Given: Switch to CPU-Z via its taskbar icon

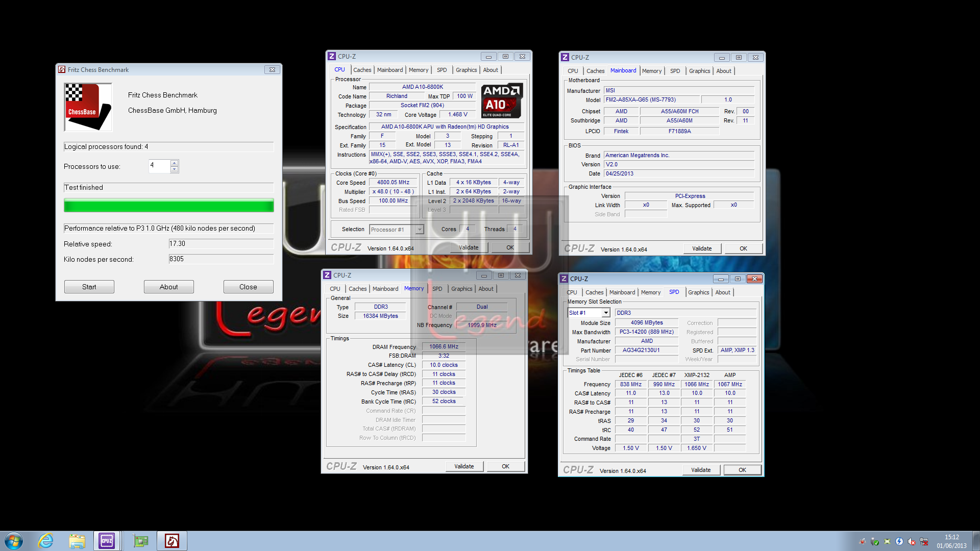Looking at the screenshot, I should [107, 541].
